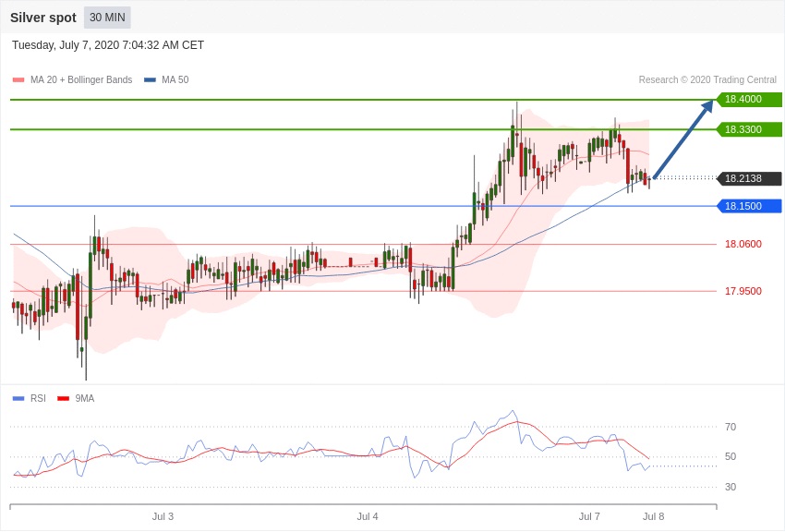
Task: Click the RSI 30 oversold axis label
Action: click(x=731, y=487)
